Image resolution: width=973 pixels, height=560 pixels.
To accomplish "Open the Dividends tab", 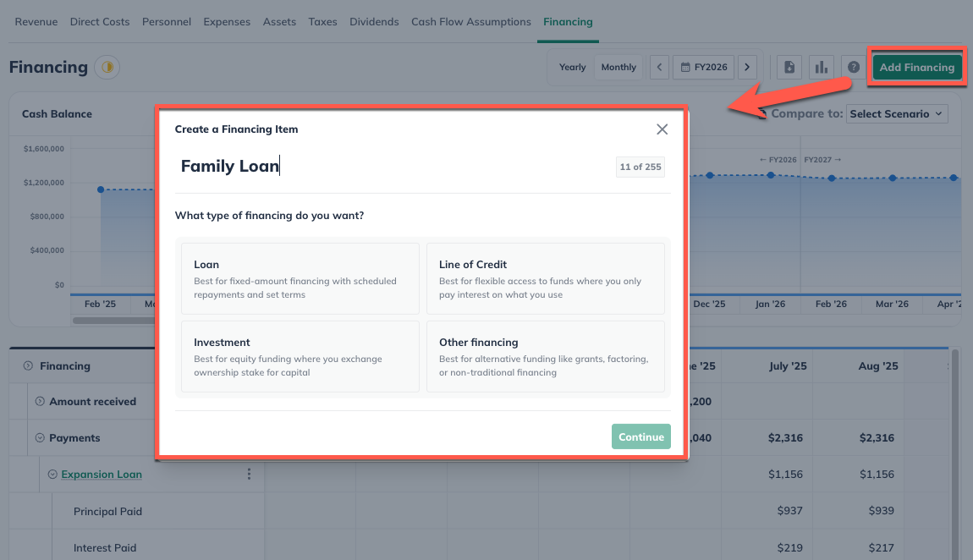I will coord(374,22).
